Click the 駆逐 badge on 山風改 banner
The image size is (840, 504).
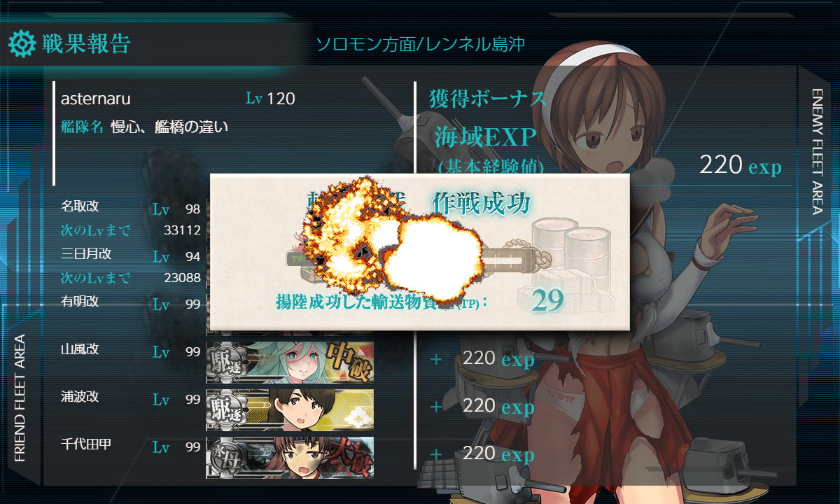point(225,362)
